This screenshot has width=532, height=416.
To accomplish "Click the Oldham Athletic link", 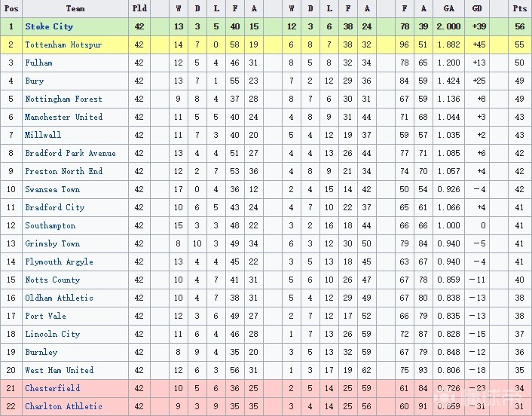I will pos(59,298).
